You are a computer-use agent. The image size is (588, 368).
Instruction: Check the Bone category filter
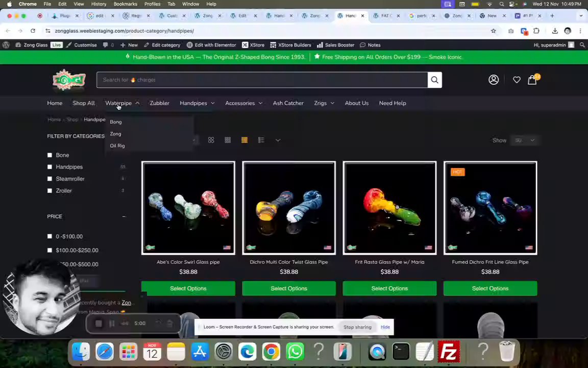click(x=50, y=155)
